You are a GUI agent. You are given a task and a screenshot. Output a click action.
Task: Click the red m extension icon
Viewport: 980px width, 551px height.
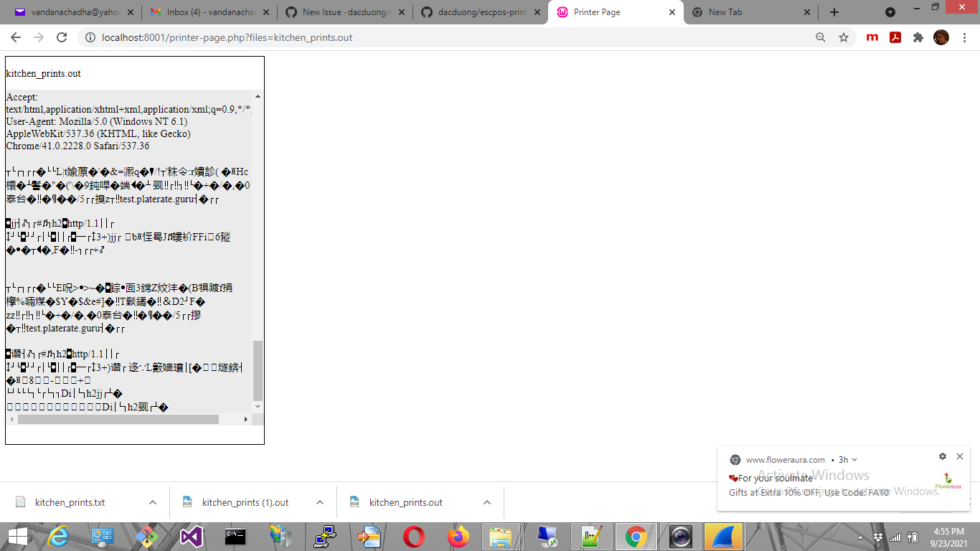(x=872, y=37)
